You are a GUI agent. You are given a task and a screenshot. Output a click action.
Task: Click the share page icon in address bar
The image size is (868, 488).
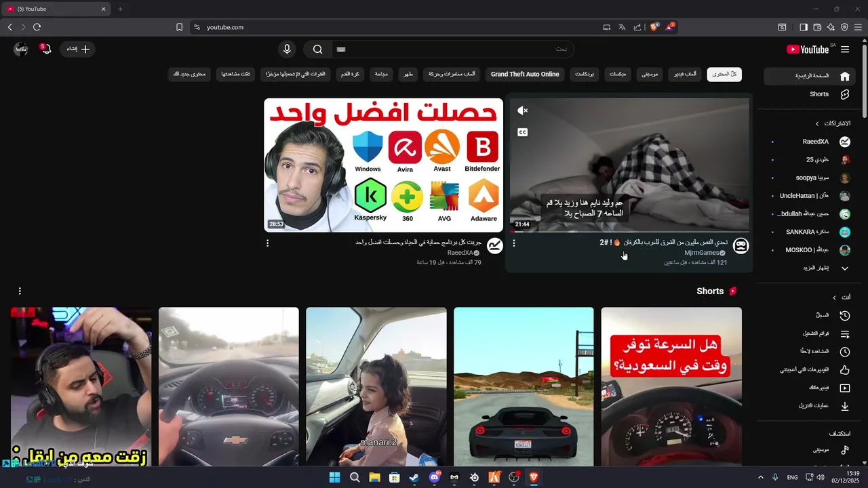coord(637,27)
